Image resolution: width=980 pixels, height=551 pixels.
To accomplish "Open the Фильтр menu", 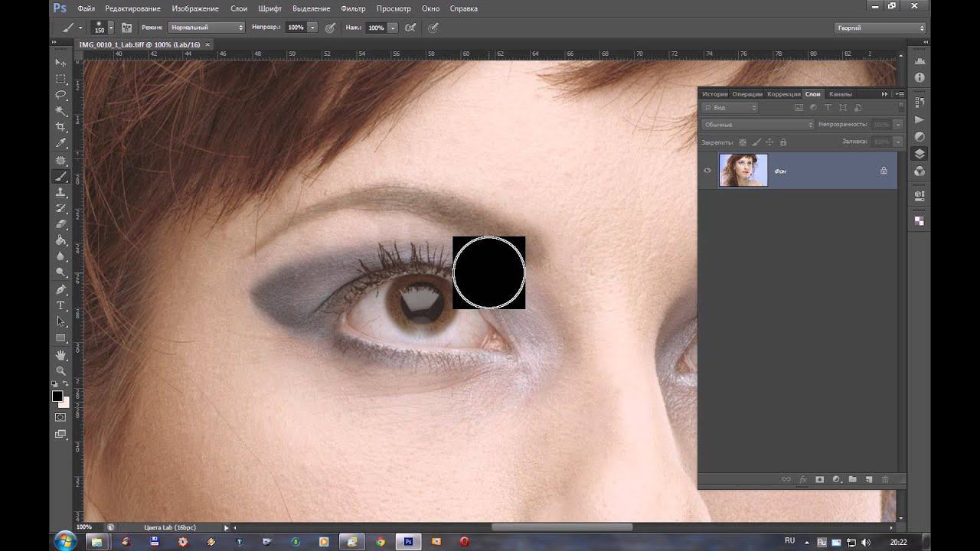I will click(x=353, y=8).
